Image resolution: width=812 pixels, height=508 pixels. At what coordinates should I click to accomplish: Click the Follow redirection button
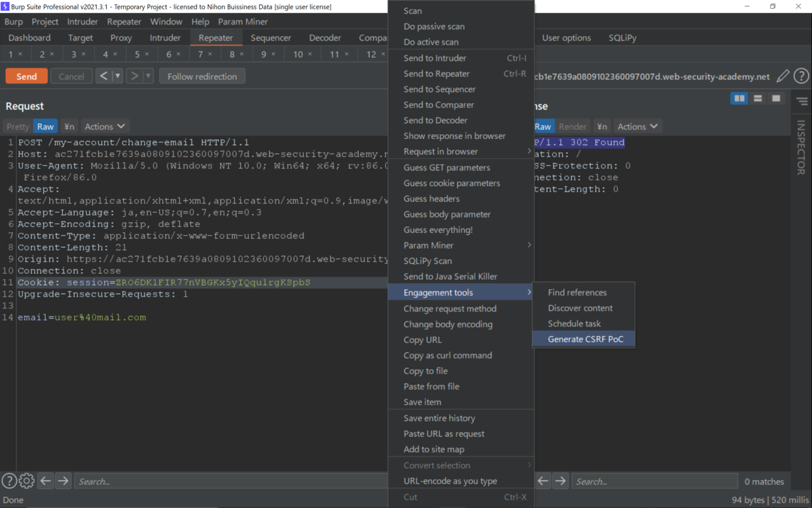(x=202, y=76)
